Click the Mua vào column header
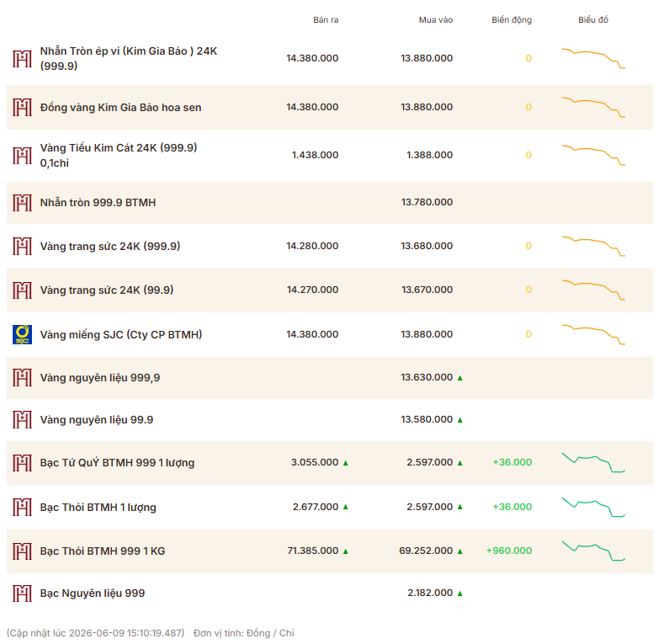658x644 pixels. coord(436,19)
